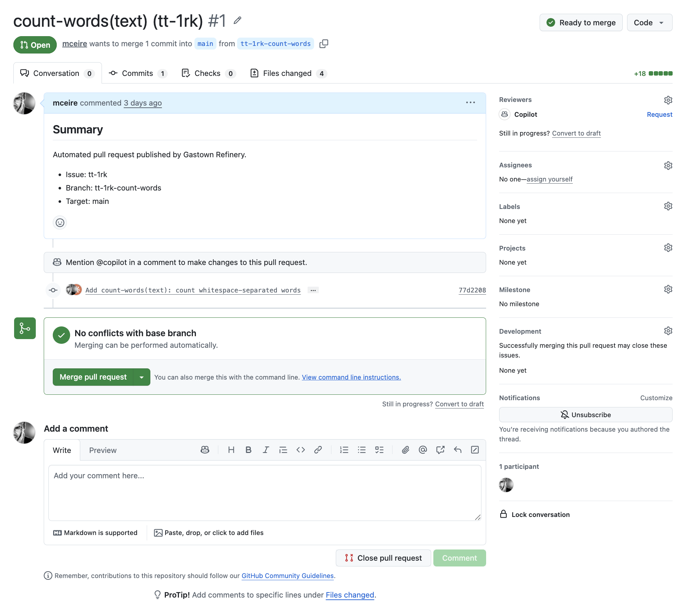Click the Comment submit button

[x=459, y=558]
